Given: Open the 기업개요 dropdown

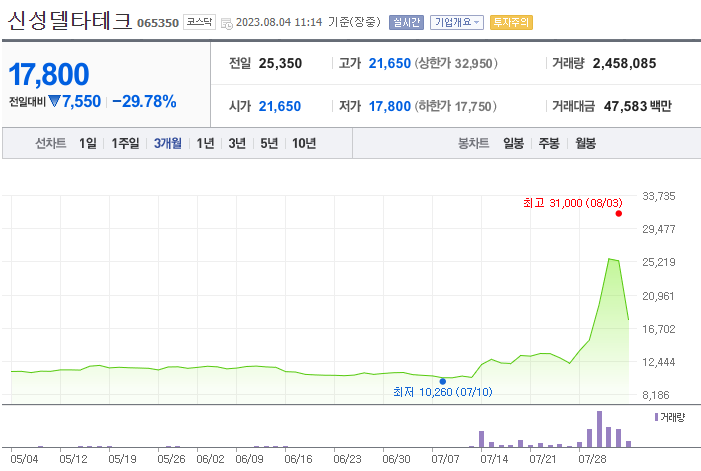Looking at the screenshot, I should [x=457, y=22].
